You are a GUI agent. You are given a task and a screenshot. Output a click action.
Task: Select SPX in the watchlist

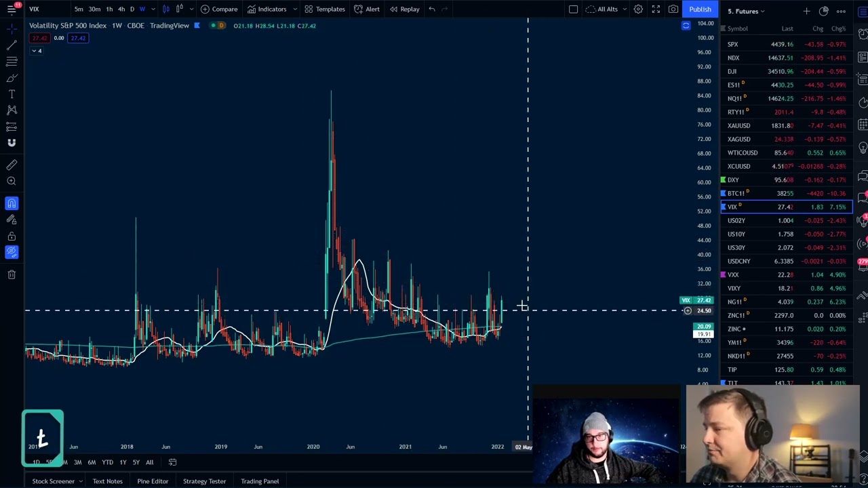click(x=787, y=44)
